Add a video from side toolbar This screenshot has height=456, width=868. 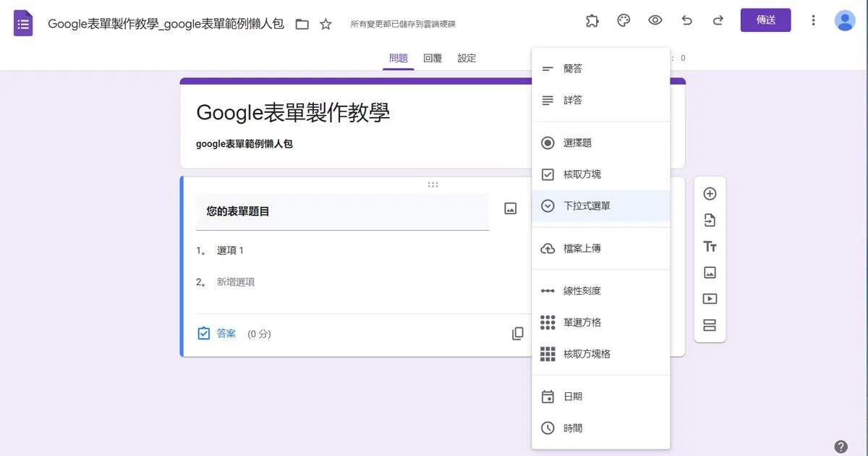point(710,299)
